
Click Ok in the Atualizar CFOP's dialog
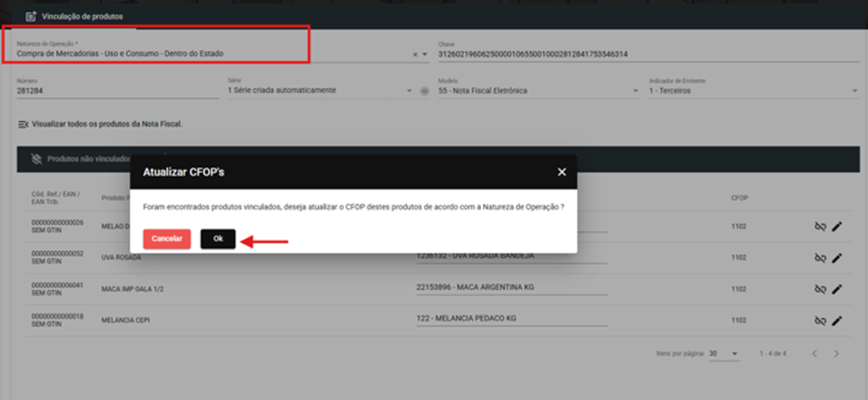tap(218, 238)
